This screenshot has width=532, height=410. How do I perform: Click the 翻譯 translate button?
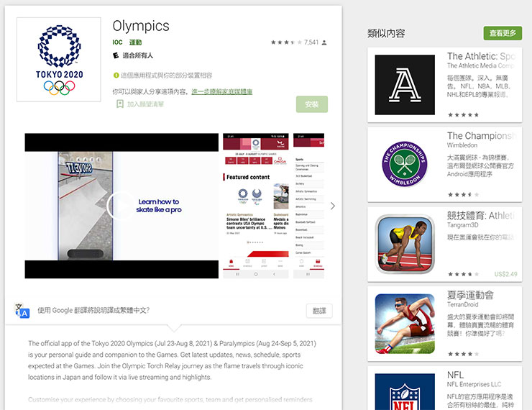tap(319, 311)
